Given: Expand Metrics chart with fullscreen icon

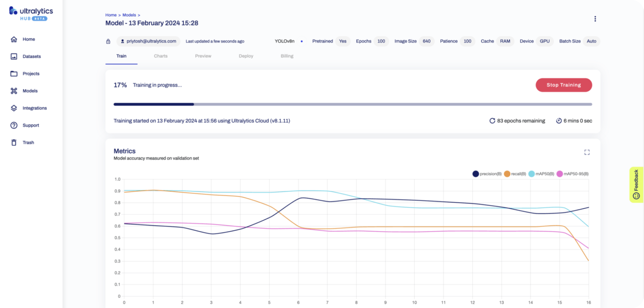Looking at the screenshot, I should pyautogui.click(x=587, y=152).
